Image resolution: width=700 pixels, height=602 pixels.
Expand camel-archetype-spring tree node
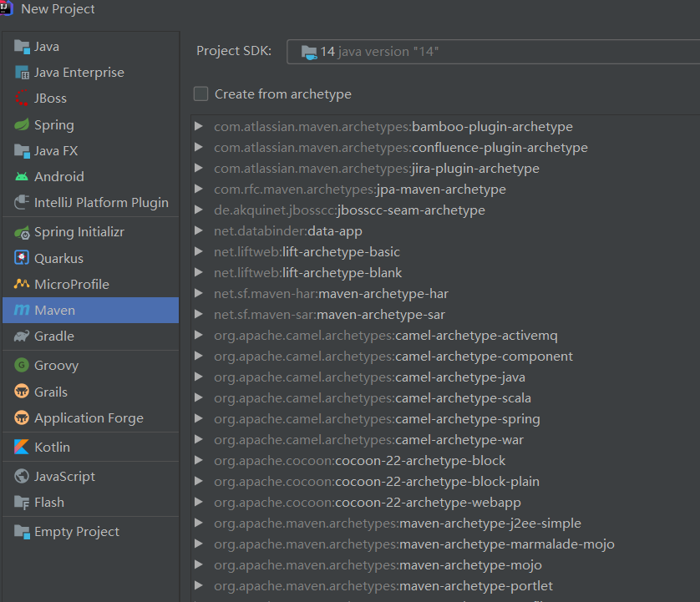pos(199,419)
